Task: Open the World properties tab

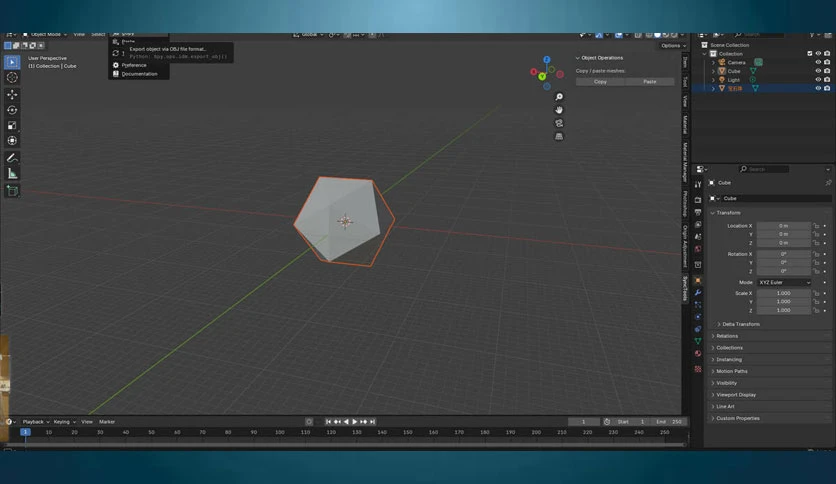Action: coord(698,249)
